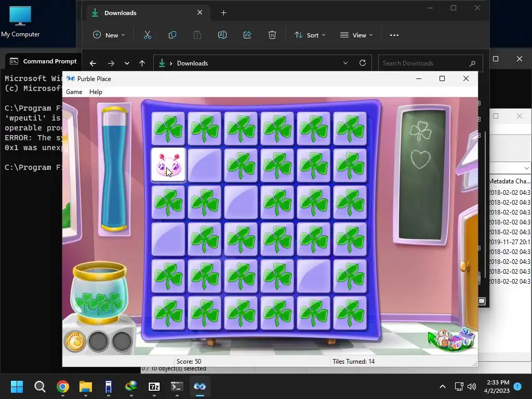Use the golden sneak peek coin

click(75, 342)
